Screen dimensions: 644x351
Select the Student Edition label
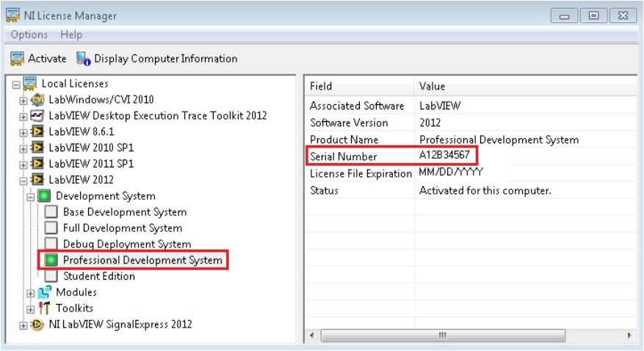(99, 276)
